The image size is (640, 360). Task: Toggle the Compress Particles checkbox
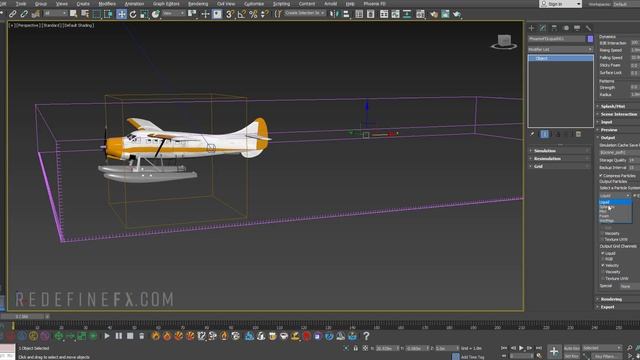[x=601, y=176]
